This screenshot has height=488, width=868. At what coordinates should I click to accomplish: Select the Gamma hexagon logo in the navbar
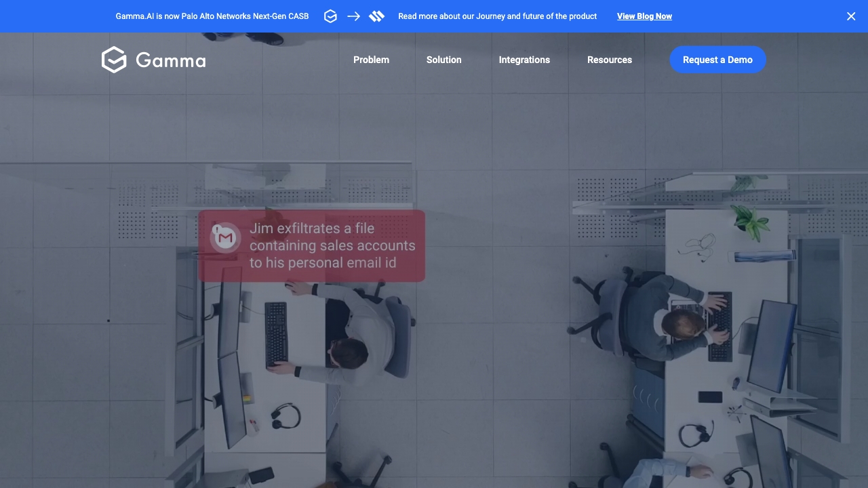click(x=114, y=60)
